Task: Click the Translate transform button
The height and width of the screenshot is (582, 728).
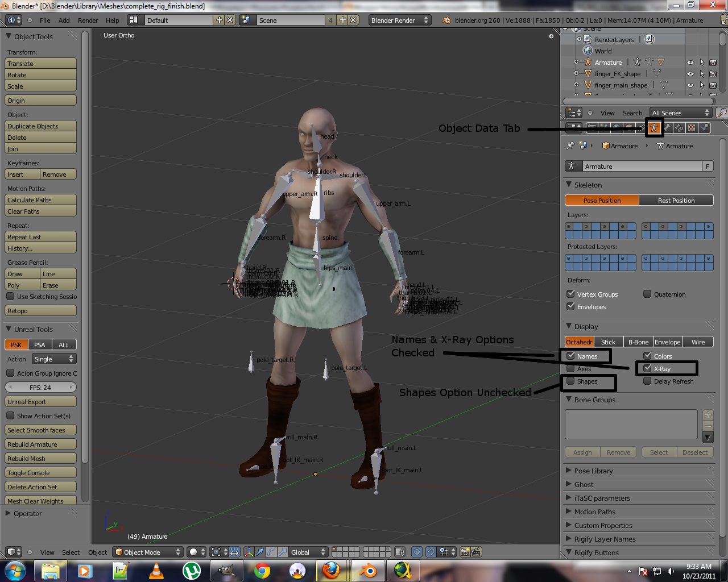Action: [x=40, y=63]
